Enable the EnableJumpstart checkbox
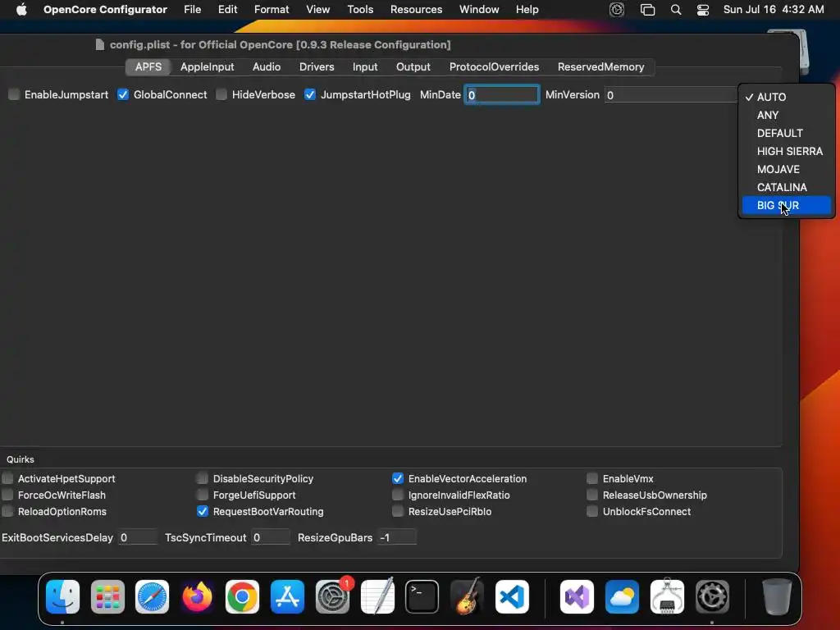Image resolution: width=840 pixels, height=630 pixels. [14, 94]
